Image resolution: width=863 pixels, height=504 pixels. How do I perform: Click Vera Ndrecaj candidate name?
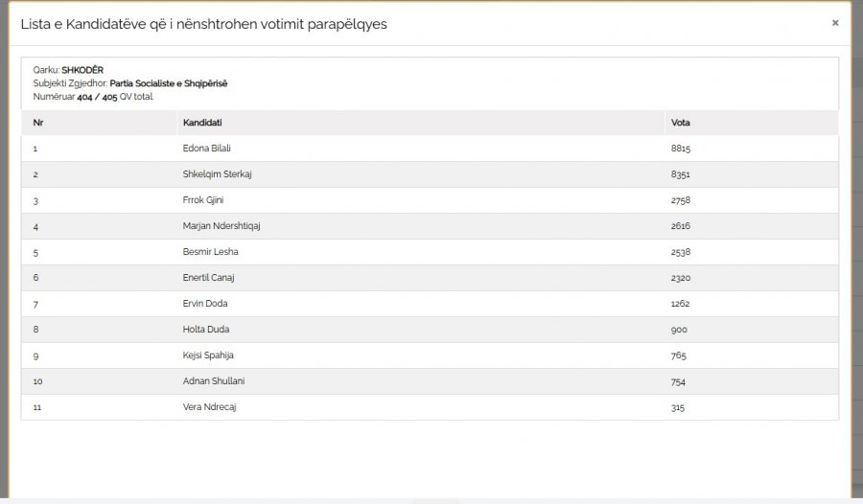pyautogui.click(x=209, y=407)
